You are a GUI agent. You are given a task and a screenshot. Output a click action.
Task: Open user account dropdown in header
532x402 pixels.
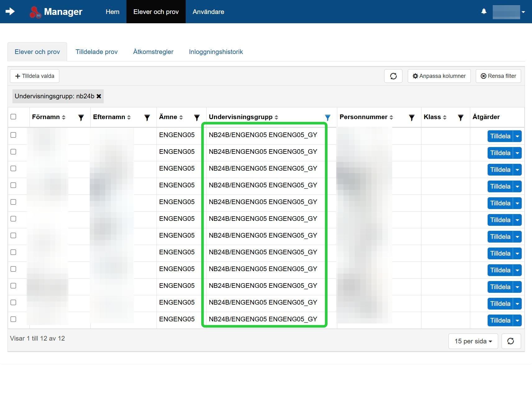[509, 12]
